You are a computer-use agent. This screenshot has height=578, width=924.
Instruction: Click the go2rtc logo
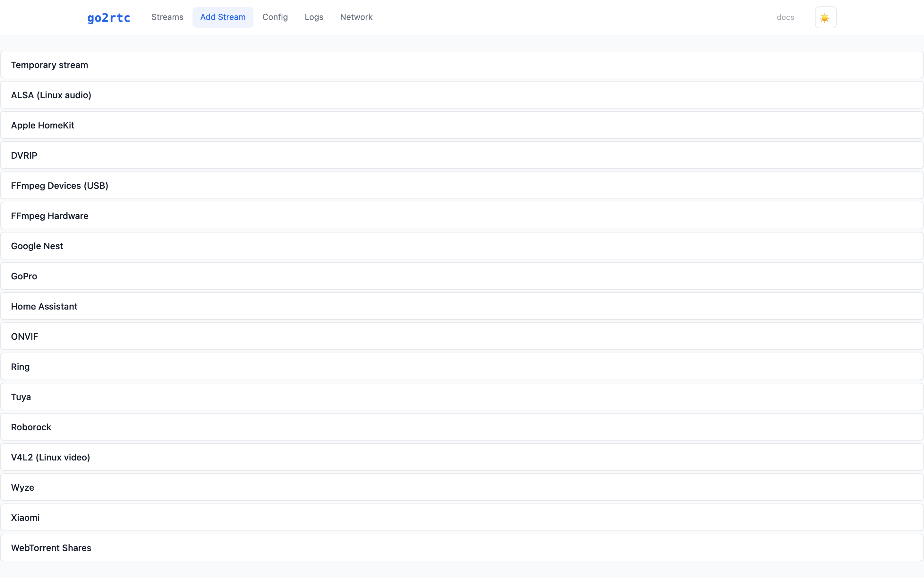109,18
